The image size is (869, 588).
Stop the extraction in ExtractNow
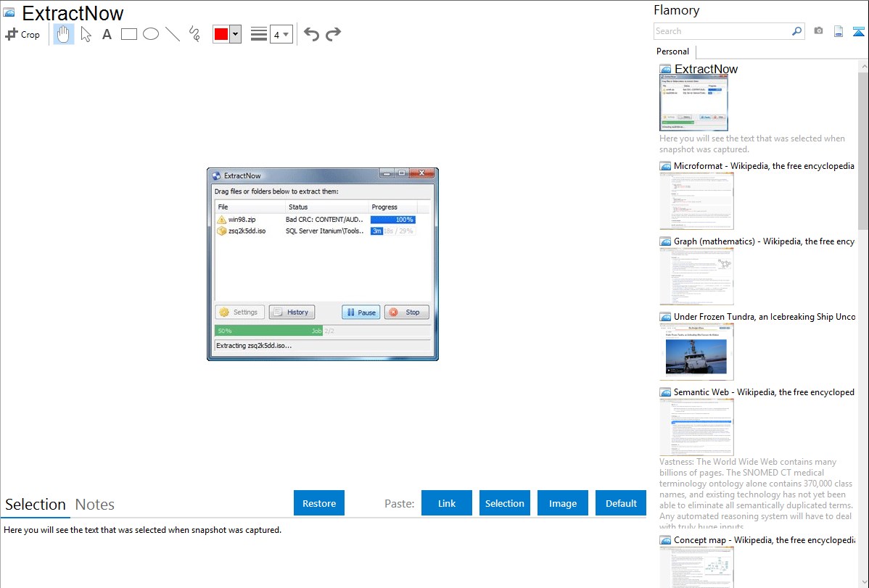(407, 312)
